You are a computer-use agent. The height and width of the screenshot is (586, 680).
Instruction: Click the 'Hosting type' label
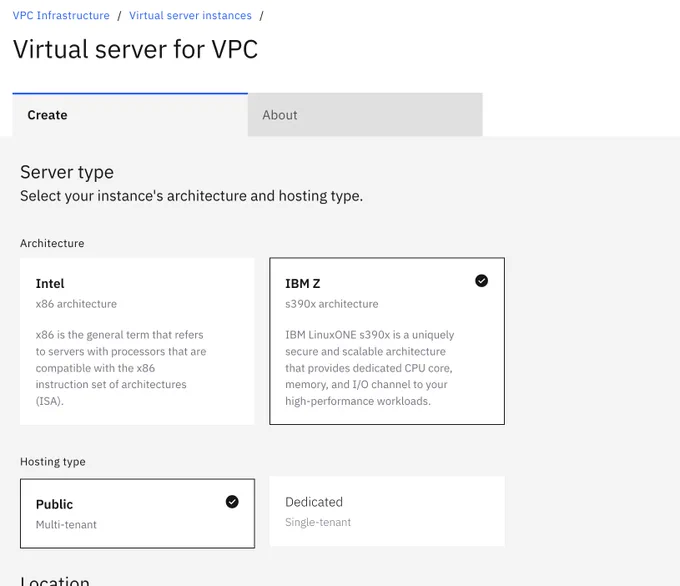pyautogui.click(x=52, y=462)
